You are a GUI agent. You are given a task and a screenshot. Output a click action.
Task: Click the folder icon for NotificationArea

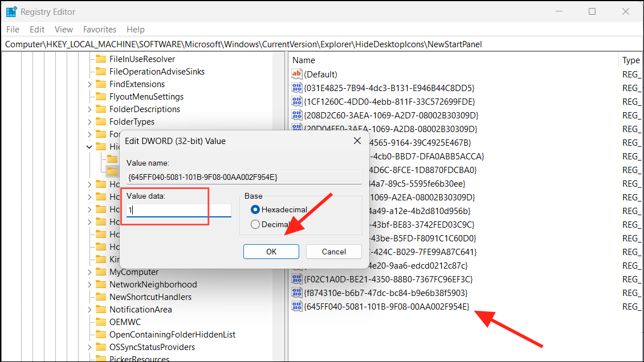coord(101,309)
